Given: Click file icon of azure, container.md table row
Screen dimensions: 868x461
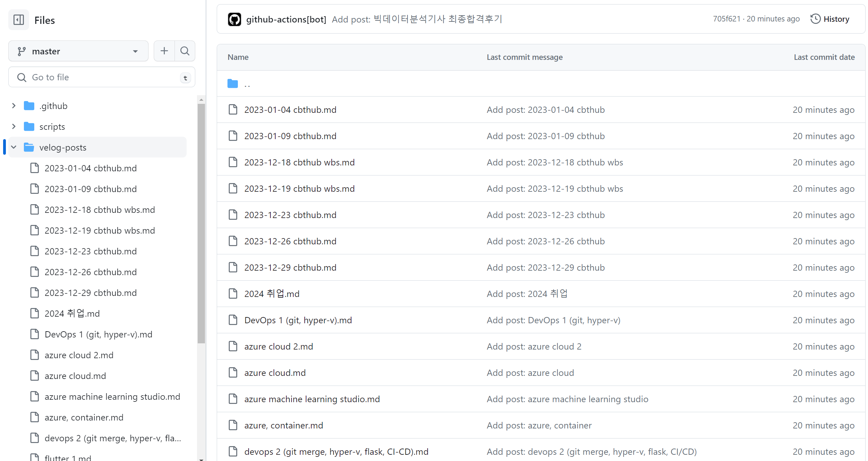Looking at the screenshot, I should pos(233,425).
